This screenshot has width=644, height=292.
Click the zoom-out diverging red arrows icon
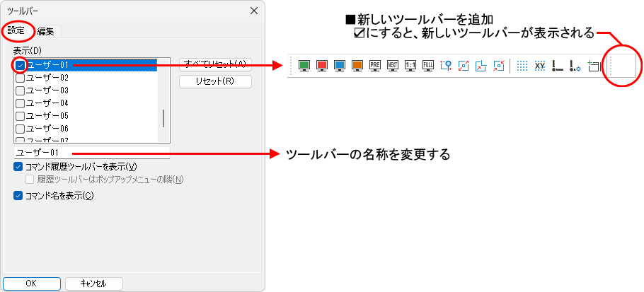tap(464, 66)
